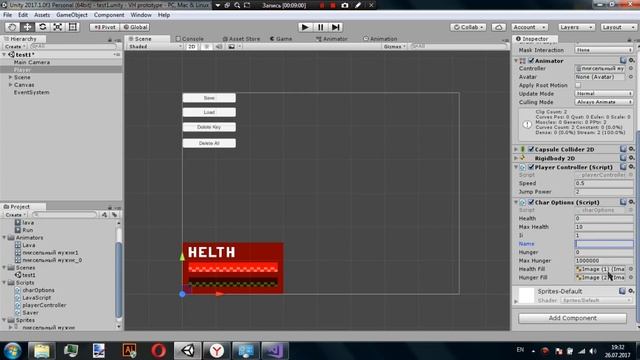640x360 pixels.
Task: Expand the Capsule Collider 2D component
Action: click(x=516, y=149)
